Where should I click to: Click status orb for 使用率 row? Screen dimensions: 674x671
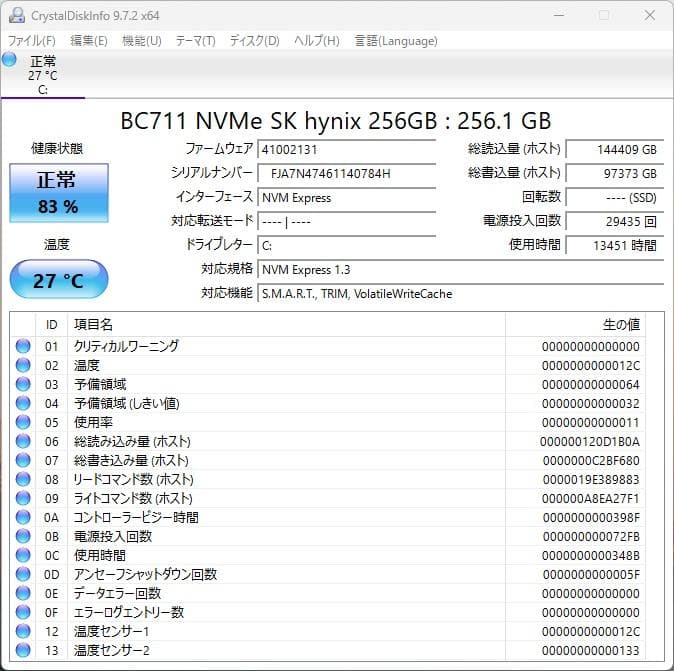click(x=23, y=422)
